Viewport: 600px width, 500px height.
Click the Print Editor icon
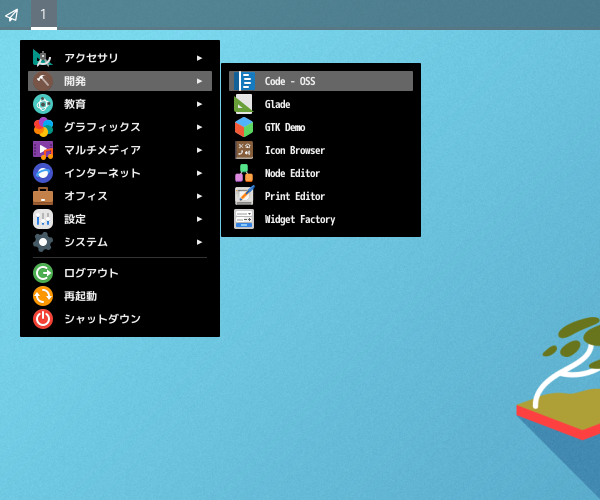[244, 196]
